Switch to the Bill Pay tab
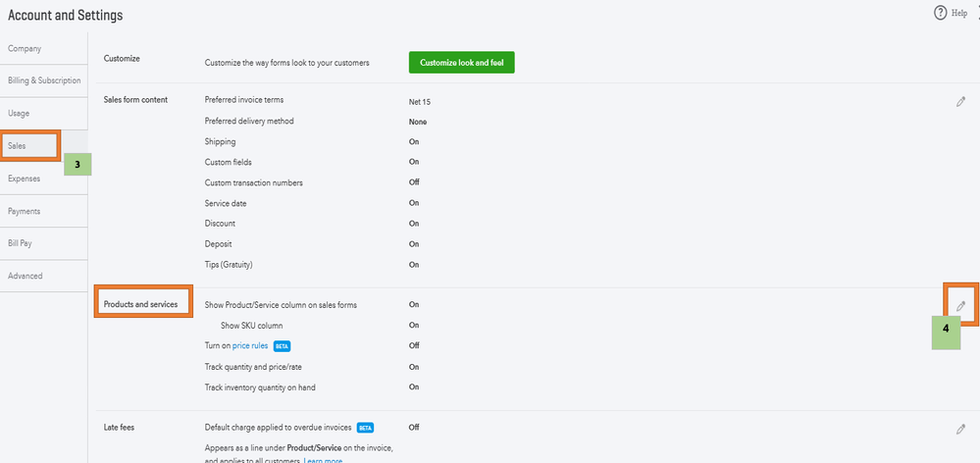 (21, 243)
